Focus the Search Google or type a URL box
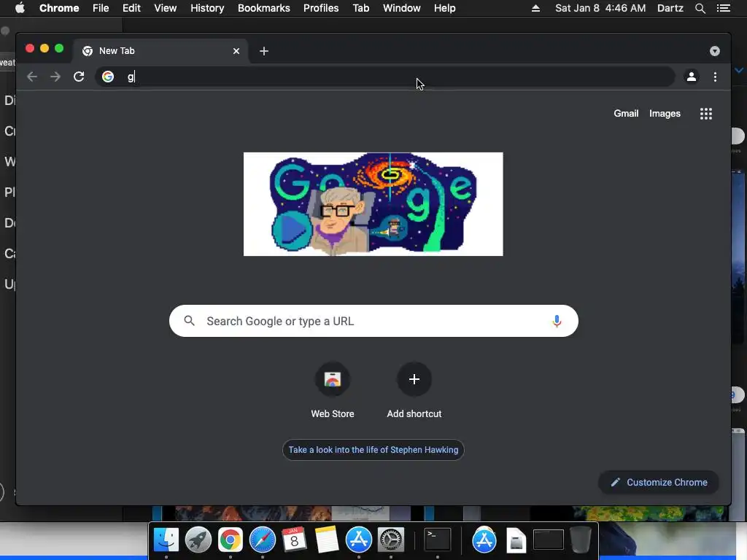 (x=373, y=321)
